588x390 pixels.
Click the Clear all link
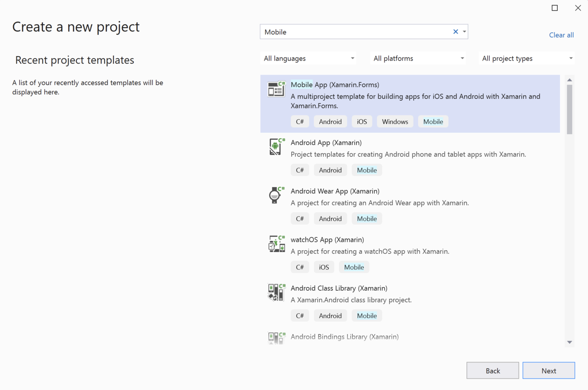561,35
